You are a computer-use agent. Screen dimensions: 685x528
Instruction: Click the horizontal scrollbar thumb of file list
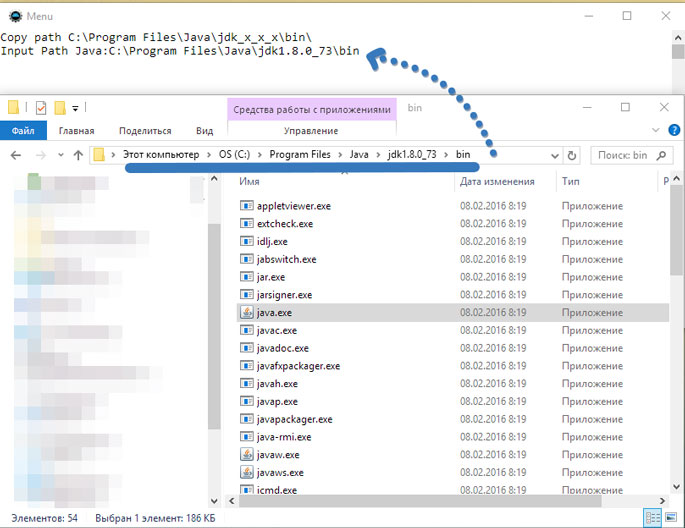click(420, 501)
